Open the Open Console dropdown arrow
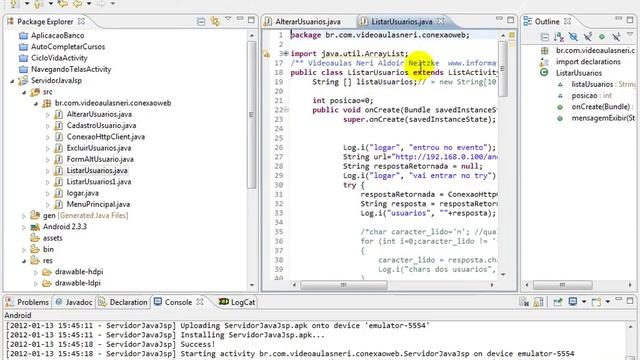 [608, 302]
